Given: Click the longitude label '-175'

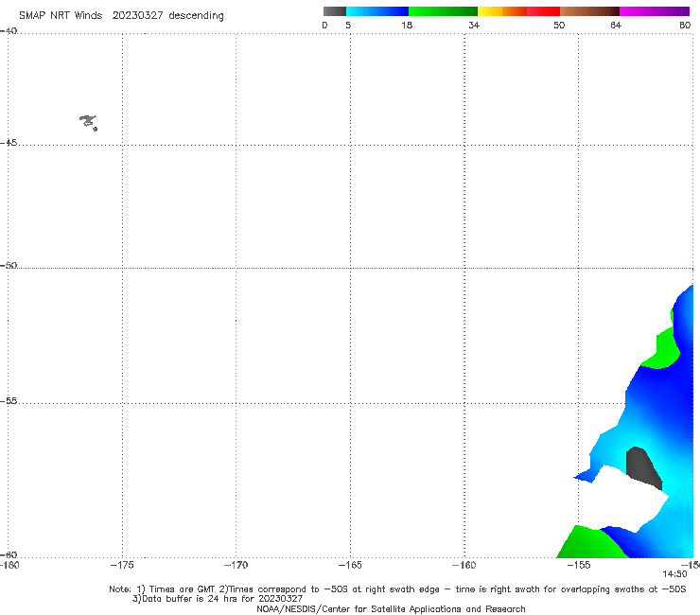Looking at the screenshot, I should tap(122, 566).
